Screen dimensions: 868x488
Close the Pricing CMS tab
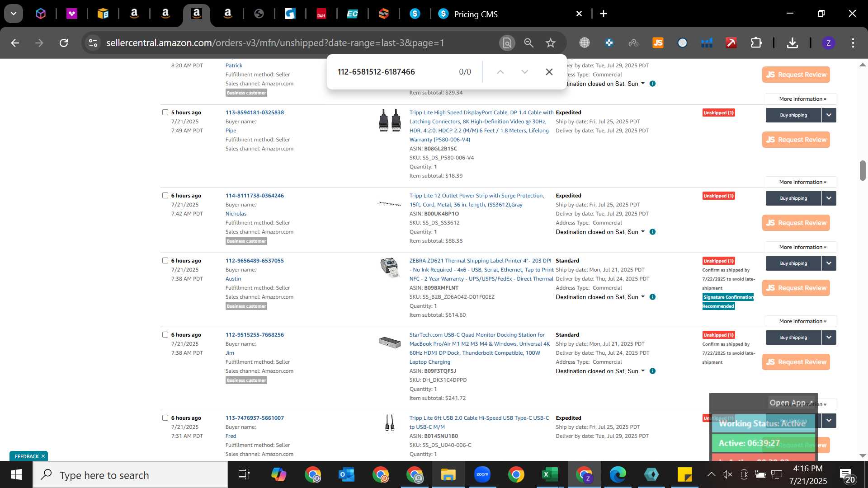(x=579, y=14)
